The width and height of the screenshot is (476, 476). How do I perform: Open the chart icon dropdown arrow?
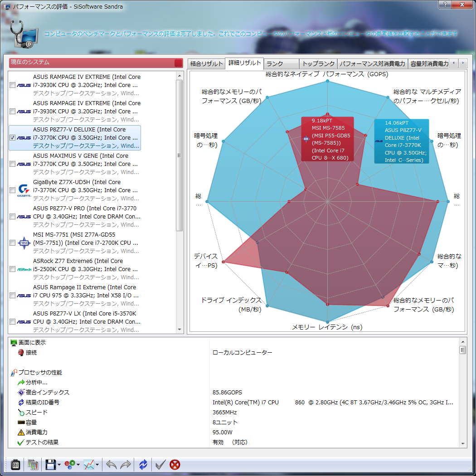point(97,465)
